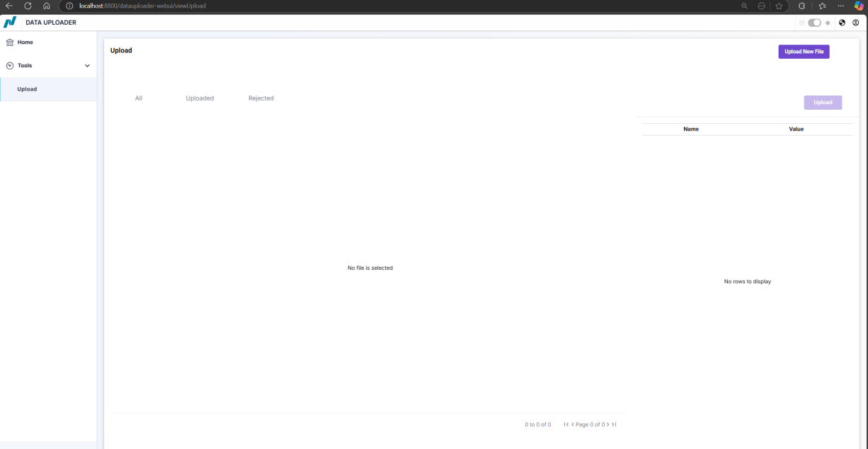The image size is (868, 449).
Task: Go to the first page of results
Action: [x=566, y=424]
